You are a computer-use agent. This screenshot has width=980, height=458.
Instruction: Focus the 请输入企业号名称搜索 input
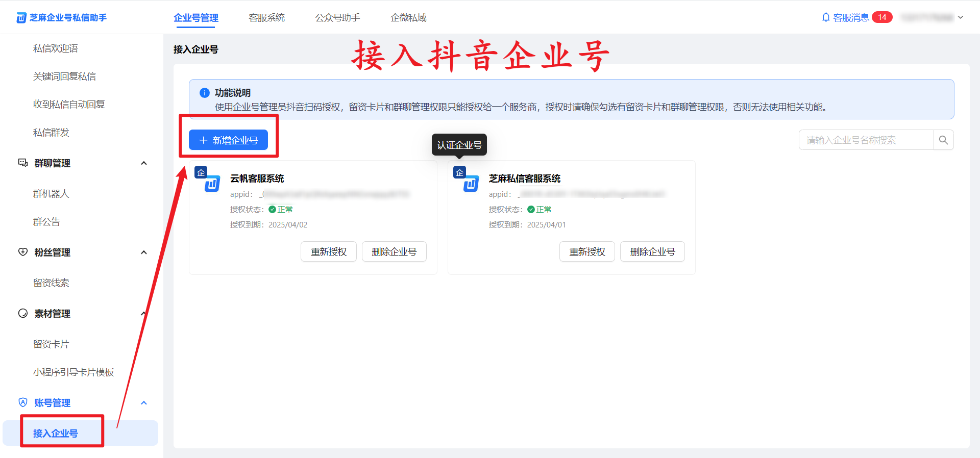(866, 140)
